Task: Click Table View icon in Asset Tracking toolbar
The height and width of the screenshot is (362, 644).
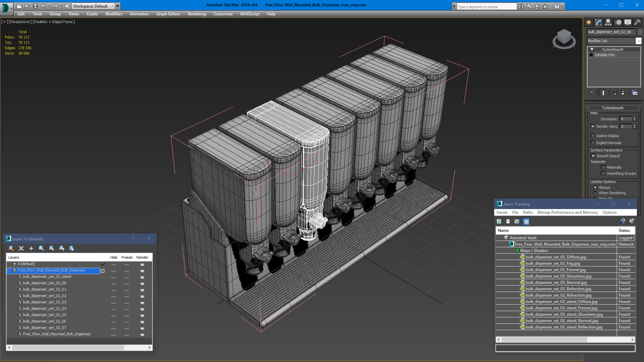Action: coord(526,222)
